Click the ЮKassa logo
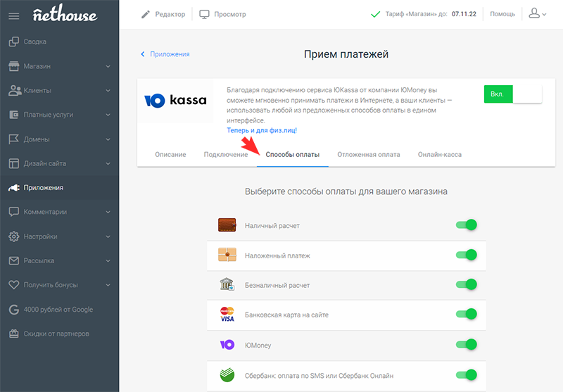 point(175,101)
